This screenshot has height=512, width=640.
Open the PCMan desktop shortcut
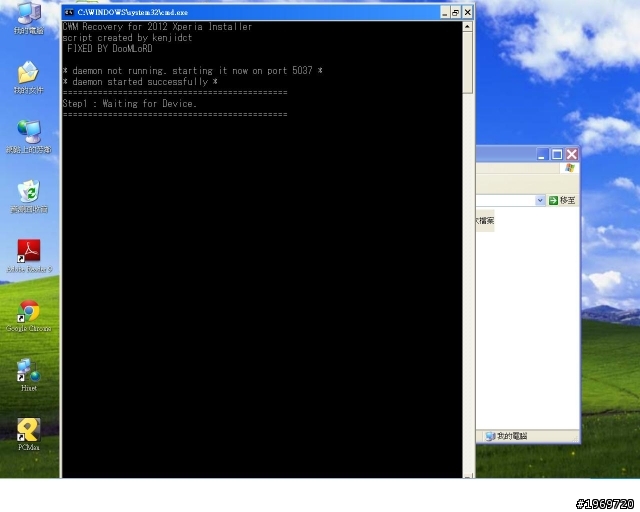pyautogui.click(x=29, y=434)
